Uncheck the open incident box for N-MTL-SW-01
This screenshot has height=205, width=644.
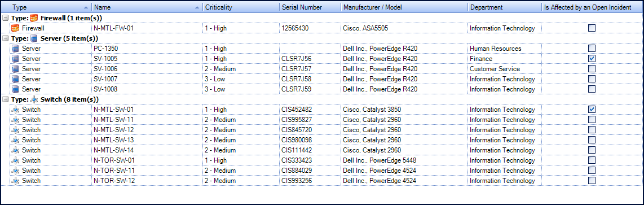point(592,110)
